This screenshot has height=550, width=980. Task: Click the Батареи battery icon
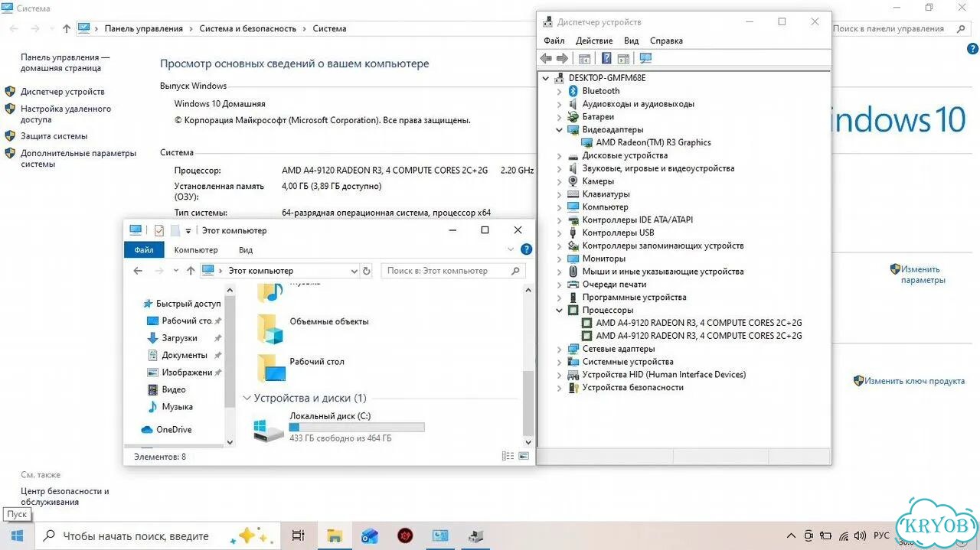click(573, 117)
